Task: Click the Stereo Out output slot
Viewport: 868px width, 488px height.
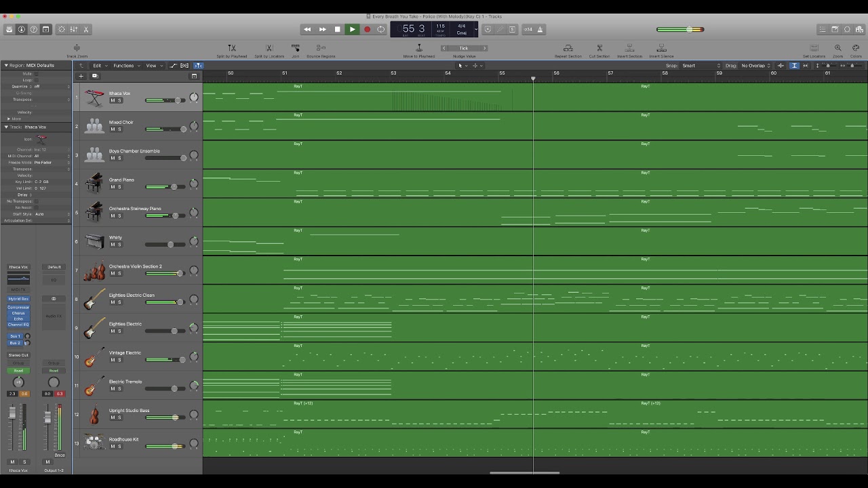Action: (x=18, y=355)
